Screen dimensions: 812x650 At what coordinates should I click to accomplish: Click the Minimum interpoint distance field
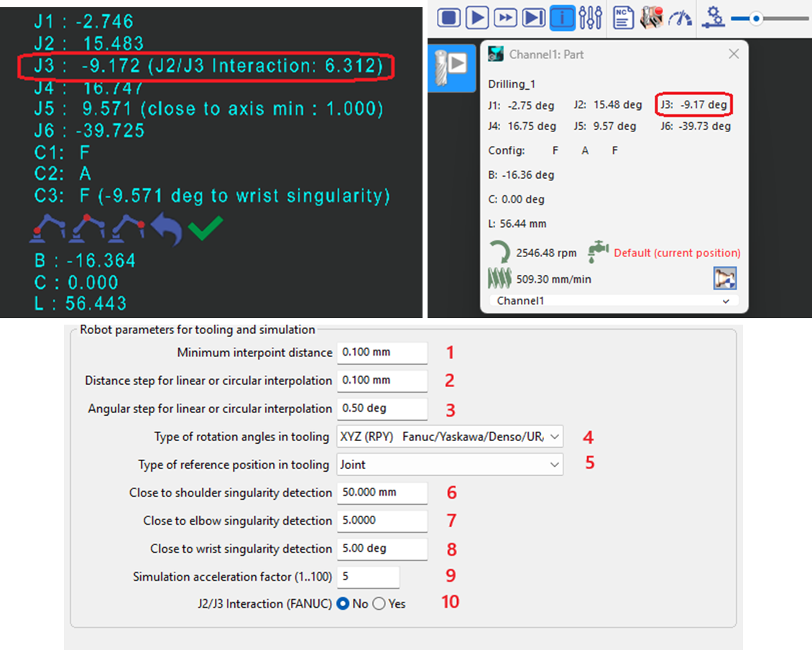[382, 353]
